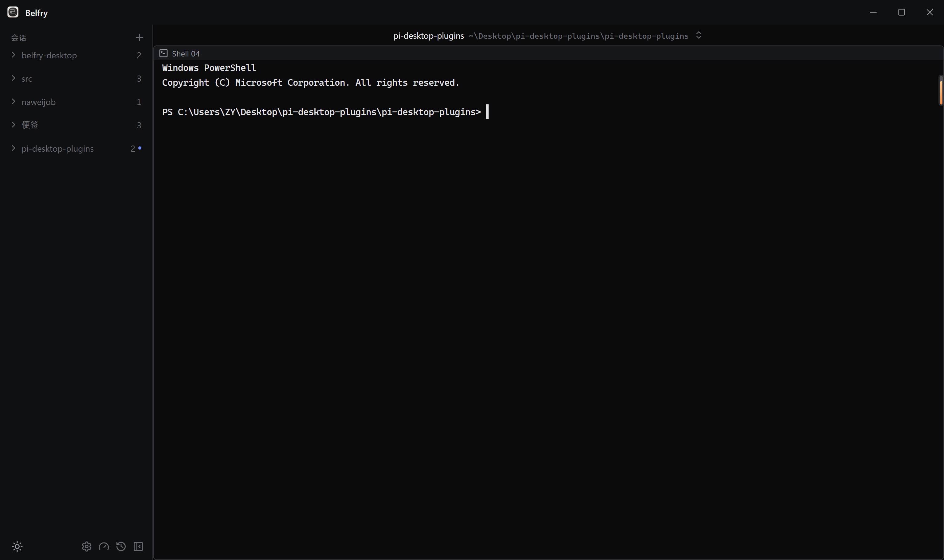Click the 会话 section header label
The image size is (944, 560).
[19, 38]
